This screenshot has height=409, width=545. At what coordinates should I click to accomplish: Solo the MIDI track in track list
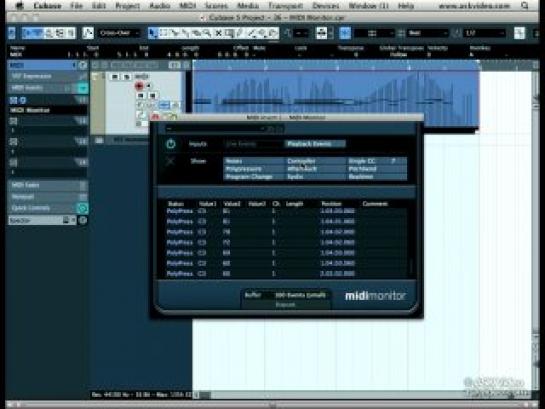126,77
